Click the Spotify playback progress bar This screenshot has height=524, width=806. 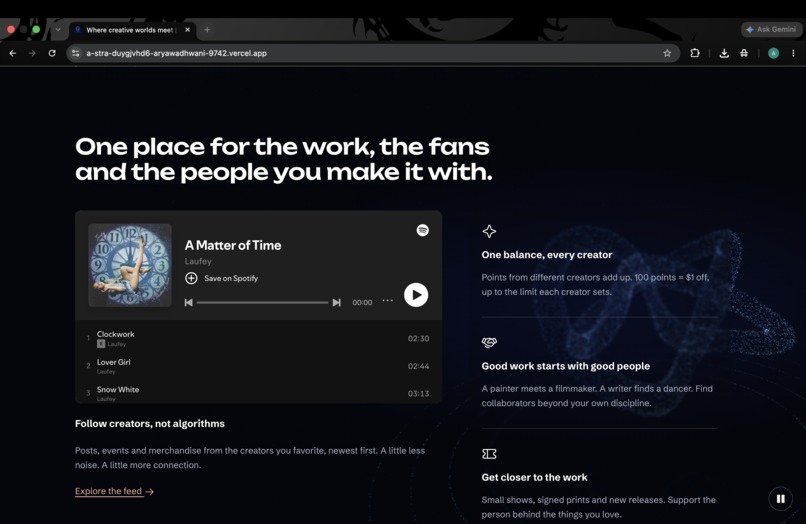[x=262, y=302]
